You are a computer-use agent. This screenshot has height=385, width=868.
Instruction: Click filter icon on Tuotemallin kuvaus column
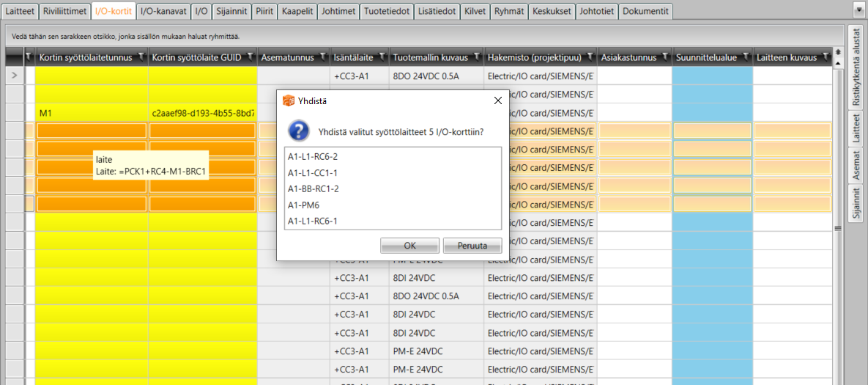pyautogui.click(x=477, y=57)
